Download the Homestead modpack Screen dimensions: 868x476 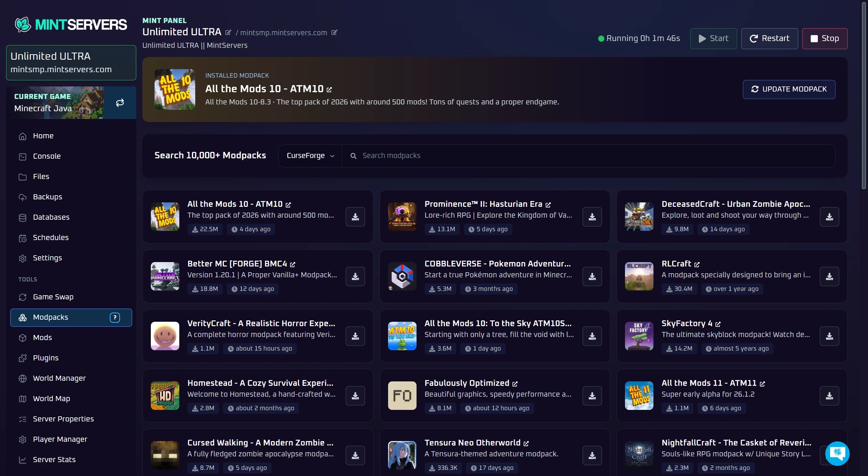point(355,396)
